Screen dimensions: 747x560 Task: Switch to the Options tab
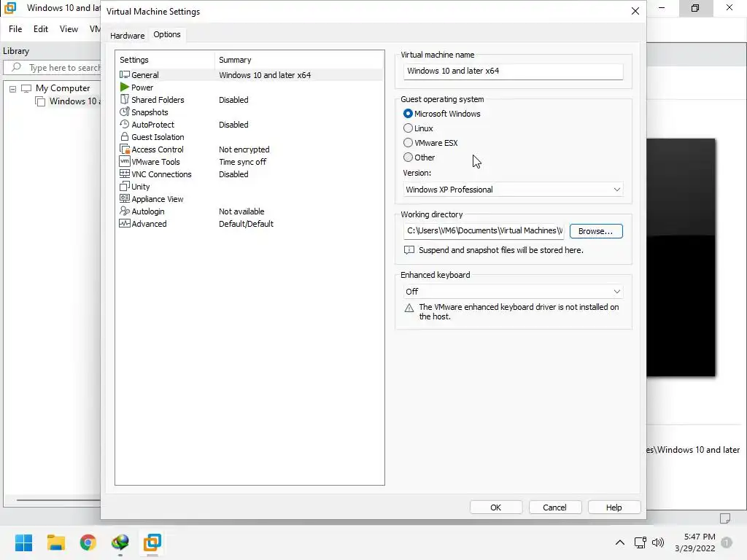[167, 34]
